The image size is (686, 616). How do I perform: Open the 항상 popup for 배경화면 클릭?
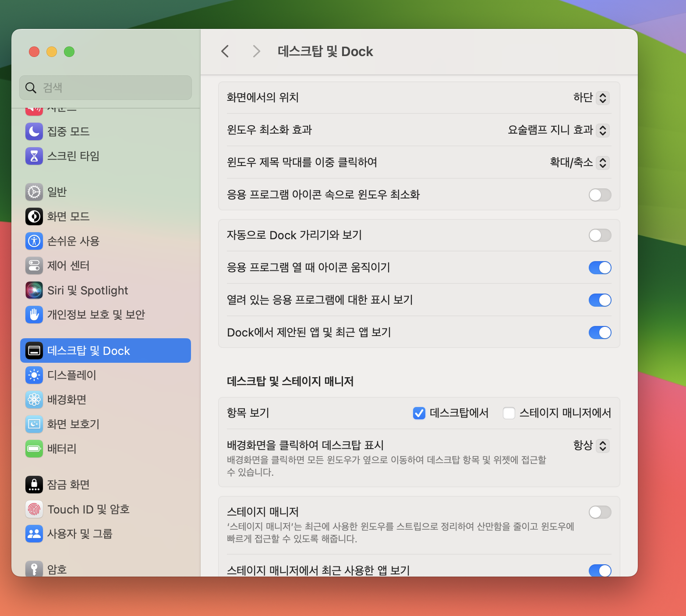[591, 446]
